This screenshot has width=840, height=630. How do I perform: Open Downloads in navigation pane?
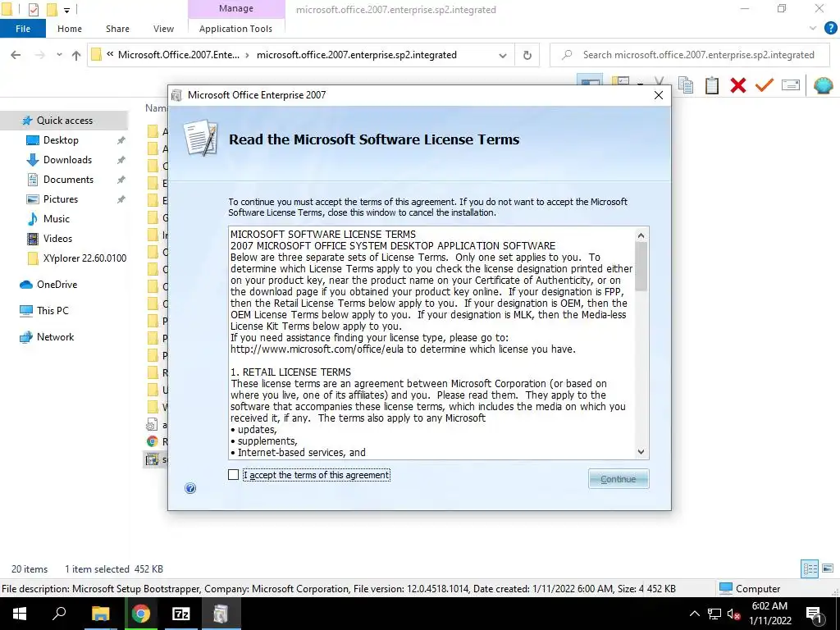pos(67,160)
